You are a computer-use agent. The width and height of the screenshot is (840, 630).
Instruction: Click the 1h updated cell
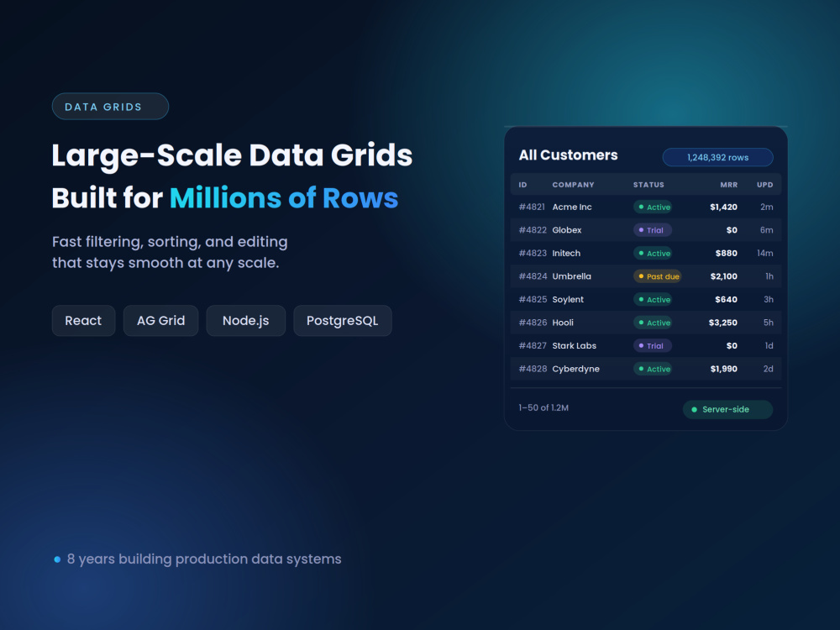click(769, 276)
